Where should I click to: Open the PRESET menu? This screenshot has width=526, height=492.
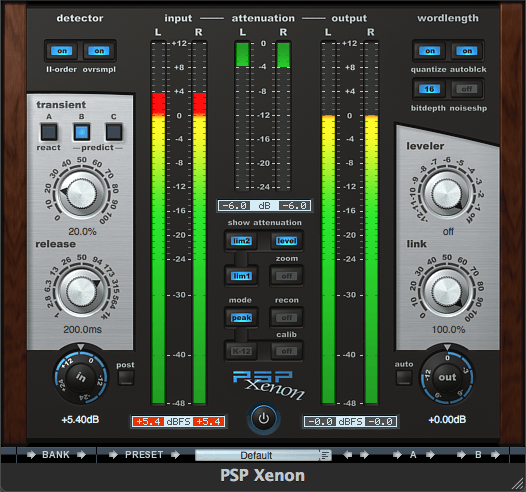144,455
